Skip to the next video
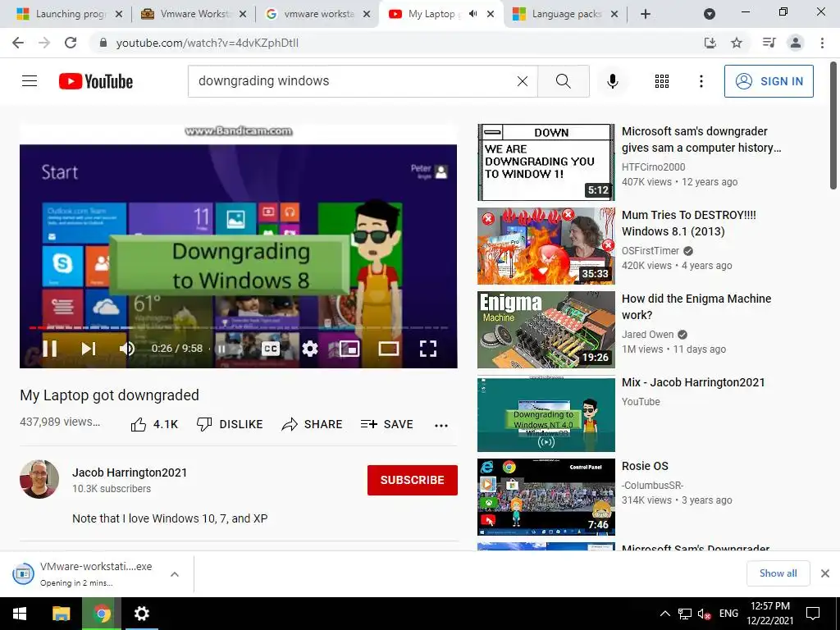The width and height of the screenshot is (840, 630). pyautogui.click(x=89, y=349)
